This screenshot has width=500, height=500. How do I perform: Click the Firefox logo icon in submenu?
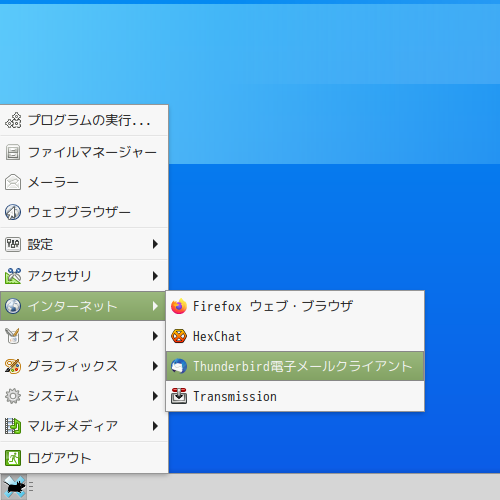179,306
